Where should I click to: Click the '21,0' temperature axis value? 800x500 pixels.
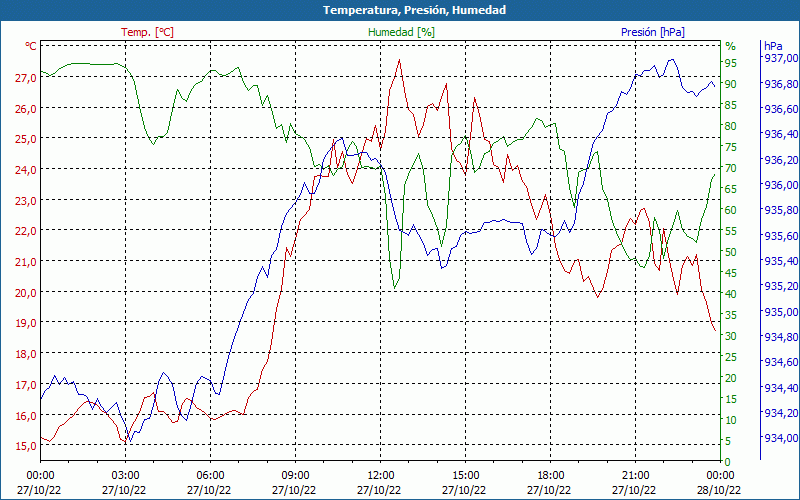pyautogui.click(x=26, y=261)
